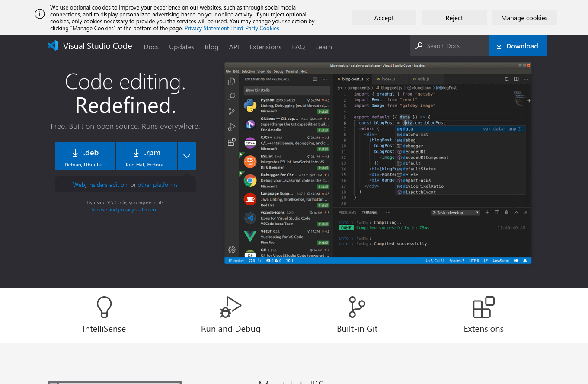The height and width of the screenshot is (384, 588).
Task: Click the Built-in Git label
Action: coord(357,329)
